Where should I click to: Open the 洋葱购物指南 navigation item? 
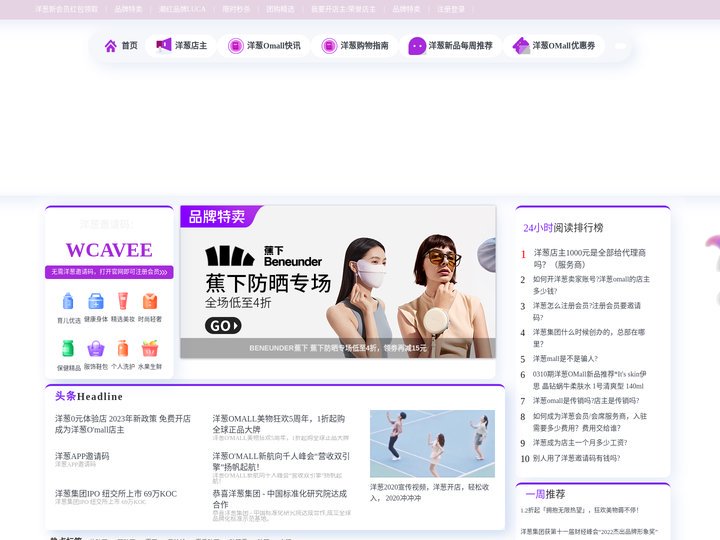tap(354, 46)
